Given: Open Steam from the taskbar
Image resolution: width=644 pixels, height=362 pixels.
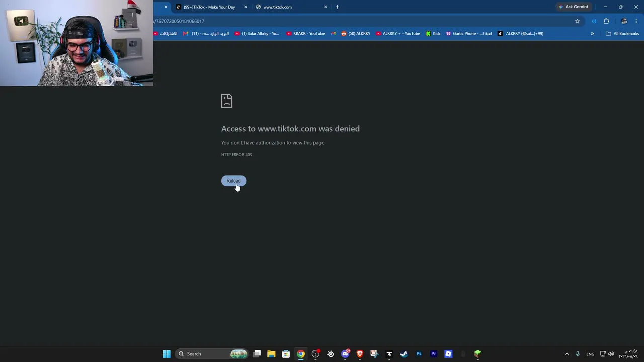Looking at the screenshot, I should (x=404, y=354).
